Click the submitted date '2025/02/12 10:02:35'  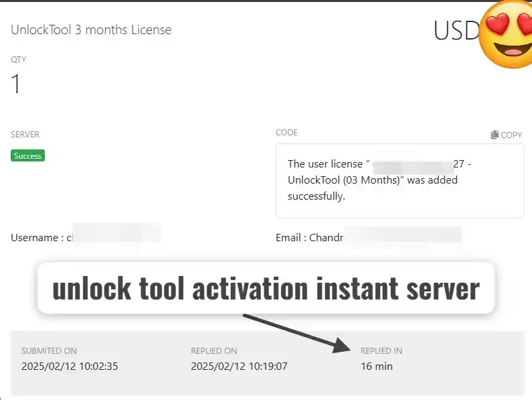70,366
